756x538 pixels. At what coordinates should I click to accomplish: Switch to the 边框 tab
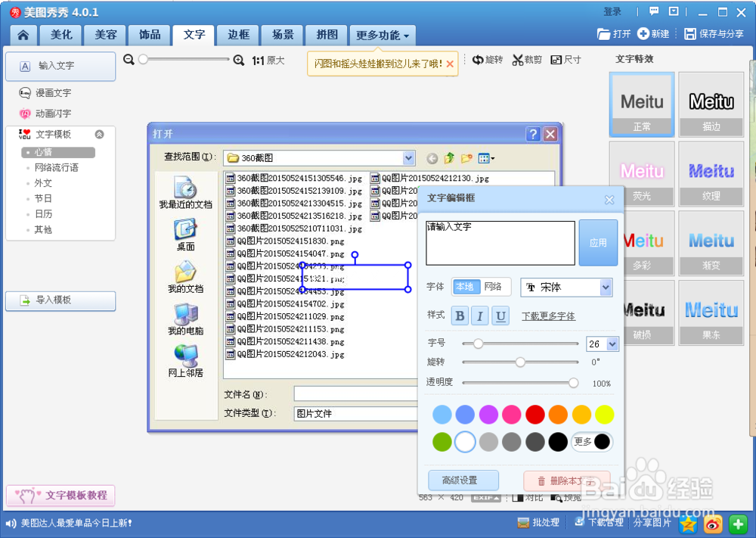(237, 35)
